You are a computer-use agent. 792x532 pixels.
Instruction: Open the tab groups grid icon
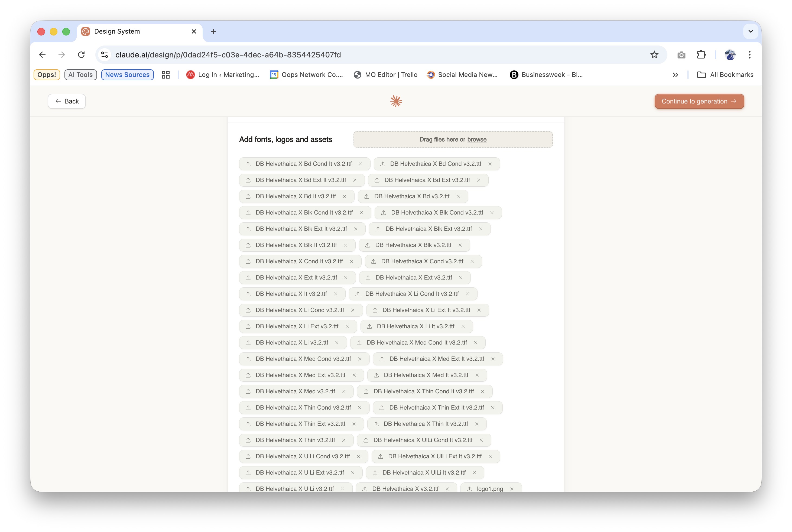tap(165, 75)
